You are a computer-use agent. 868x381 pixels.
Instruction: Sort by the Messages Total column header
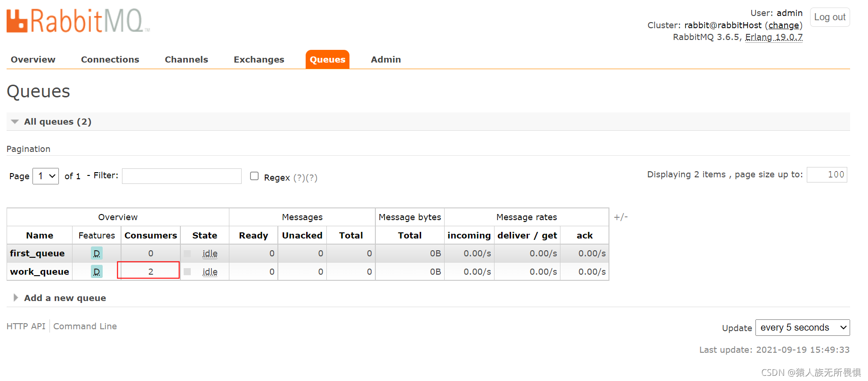click(x=351, y=235)
